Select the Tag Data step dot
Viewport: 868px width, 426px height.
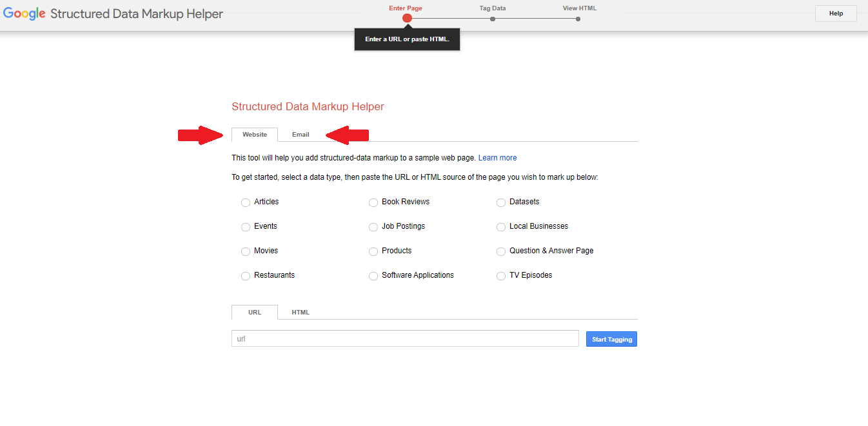click(493, 19)
